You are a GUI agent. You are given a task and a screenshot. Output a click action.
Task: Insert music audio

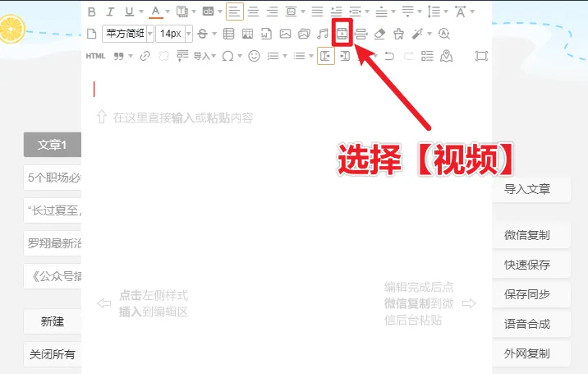tap(323, 34)
